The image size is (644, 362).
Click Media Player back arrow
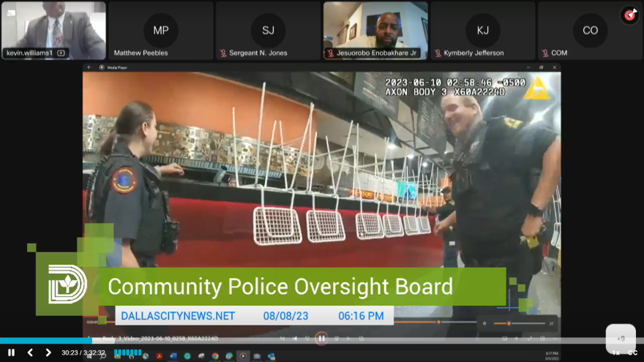click(89, 67)
